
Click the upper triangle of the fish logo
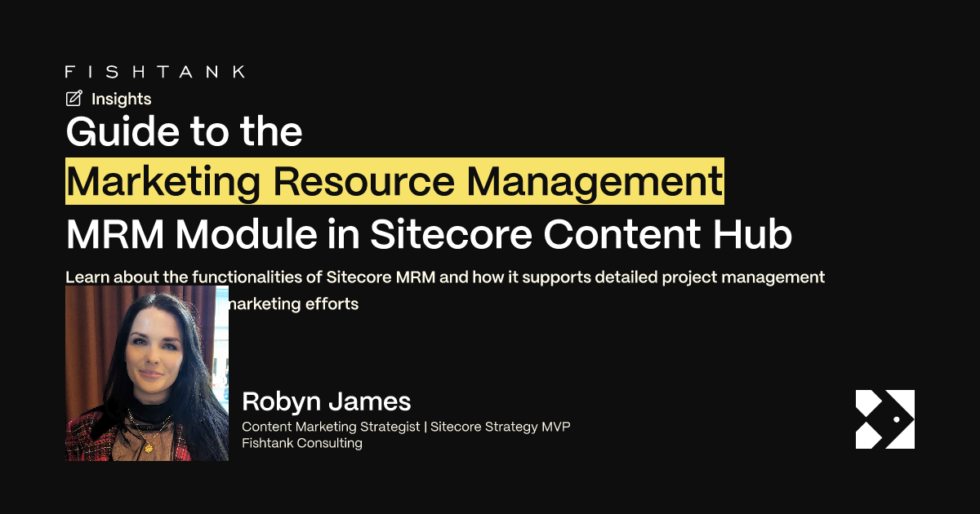(867, 401)
